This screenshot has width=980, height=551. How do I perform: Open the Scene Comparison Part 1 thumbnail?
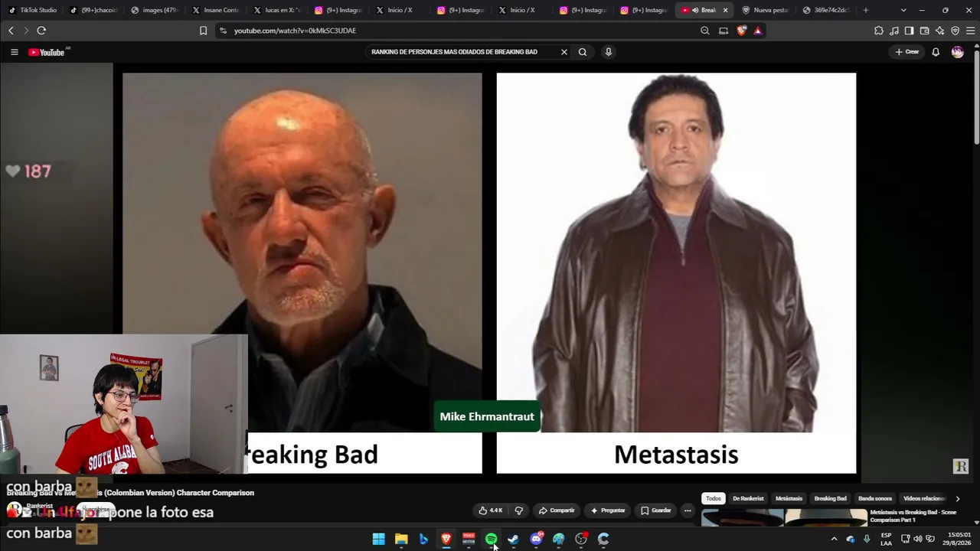[x=783, y=518]
